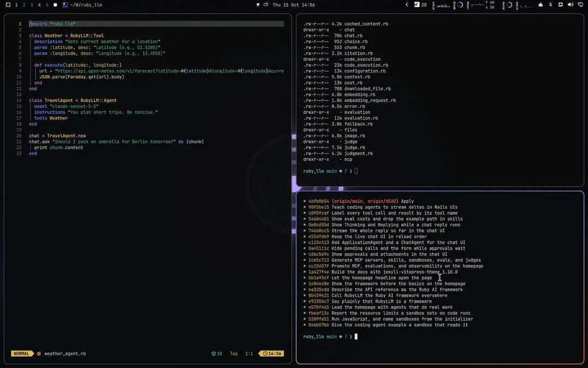Click embedding_request.rb in the listing
The height and width of the screenshot is (368, 588).
pyautogui.click(x=370, y=100)
